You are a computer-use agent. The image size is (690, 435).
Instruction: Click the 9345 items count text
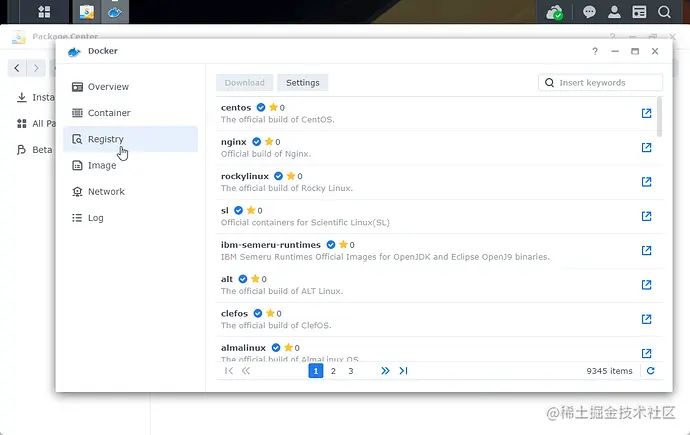point(609,371)
